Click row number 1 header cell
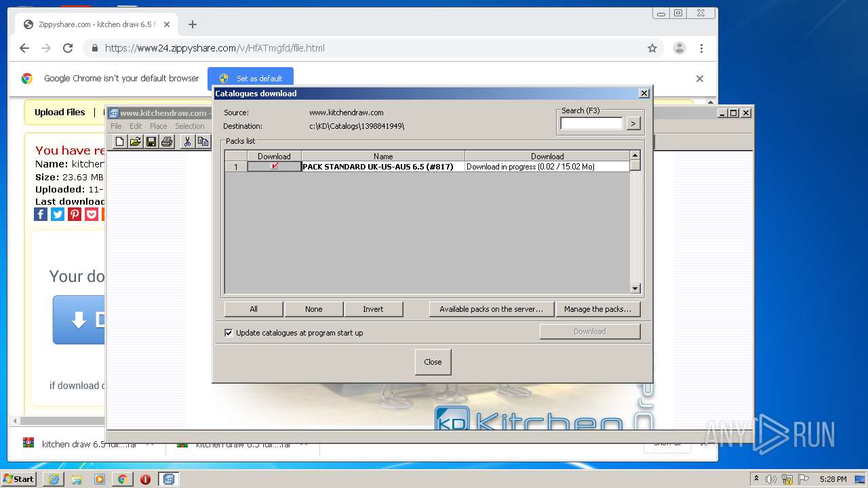This screenshot has width=868, height=488. point(236,166)
